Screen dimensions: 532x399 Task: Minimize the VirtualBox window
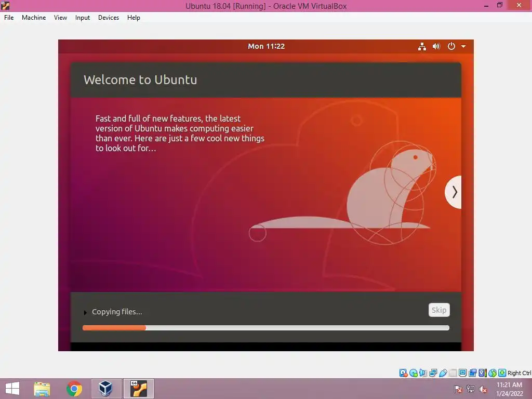click(x=486, y=5)
